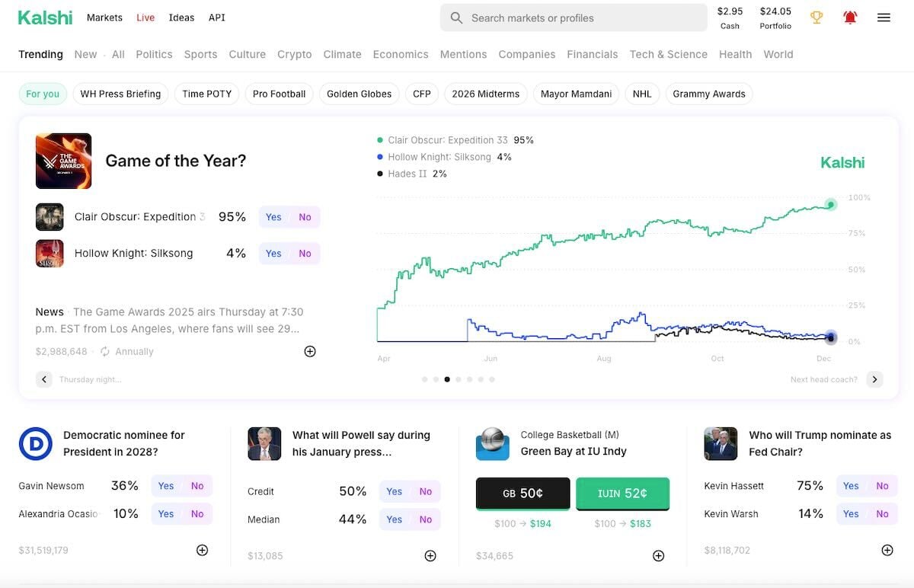Viewport: 914px width, 588px height.
Task: Select the Live menu item
Action: click(x=145, y=18)
